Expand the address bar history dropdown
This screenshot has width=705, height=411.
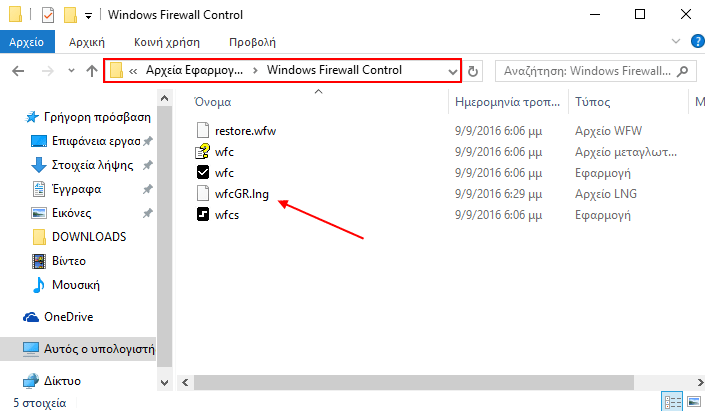(452, 71)
